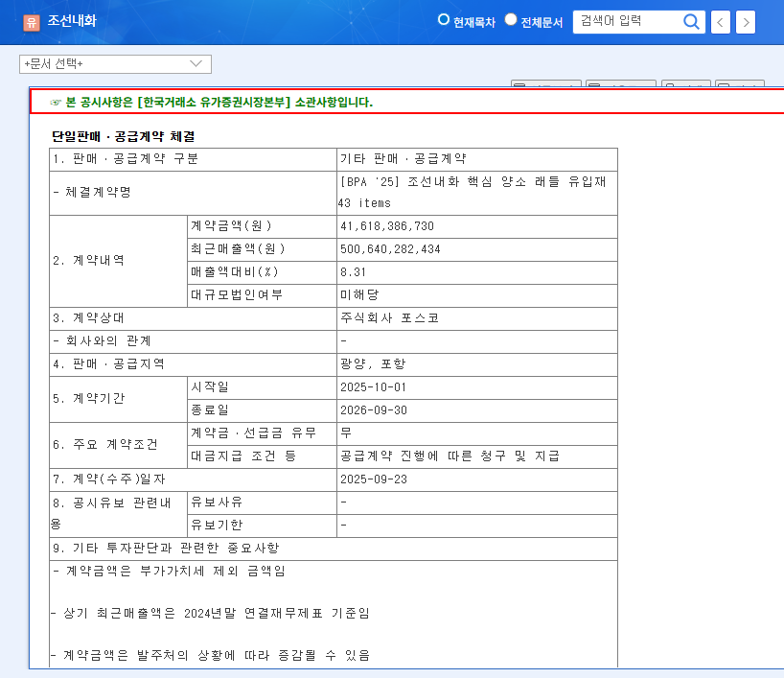Click the 조선내화 company title

72,20
